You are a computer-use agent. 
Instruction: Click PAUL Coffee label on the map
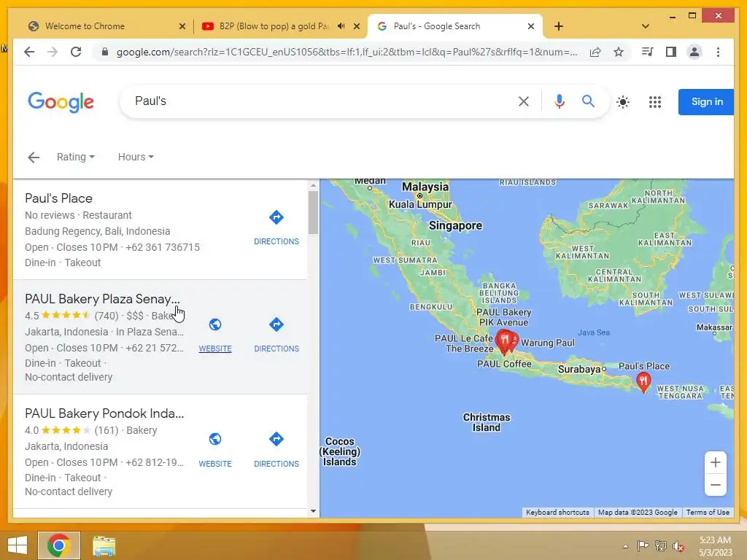(x=504, y=364)
